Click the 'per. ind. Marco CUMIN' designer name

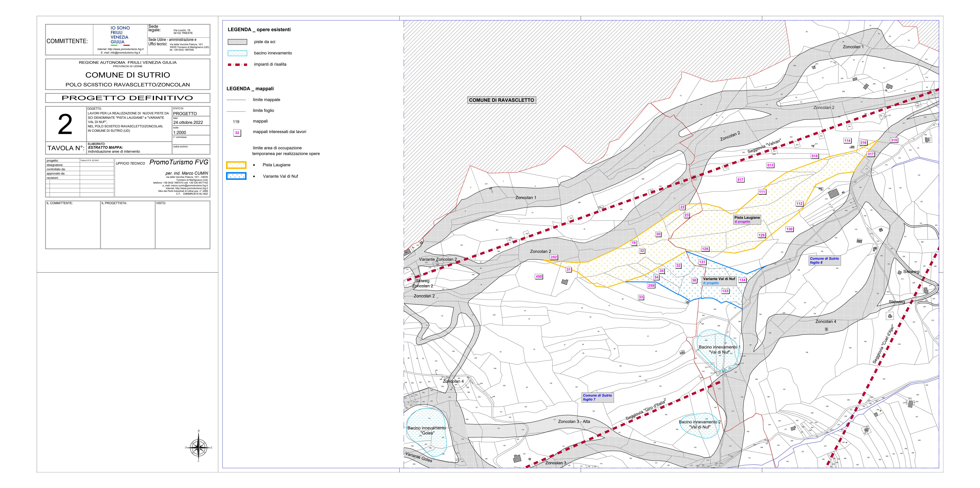point(187,173)
